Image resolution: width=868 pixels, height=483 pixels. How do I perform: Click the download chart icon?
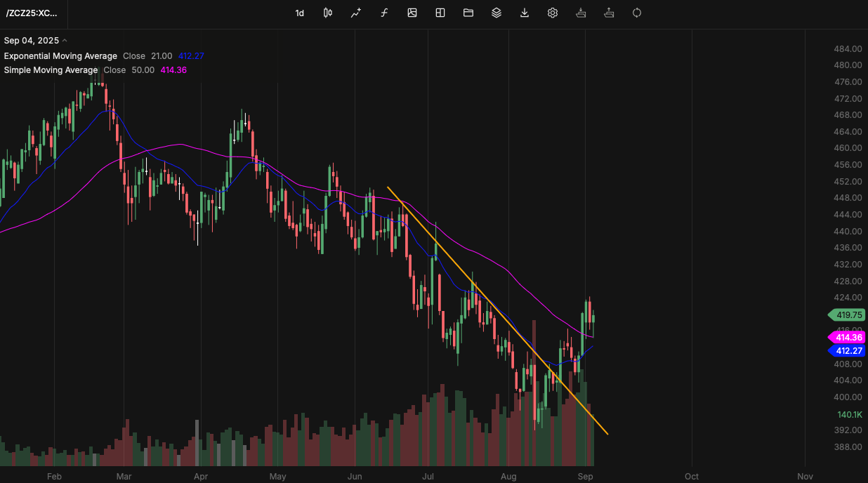[x=524, y=13]
